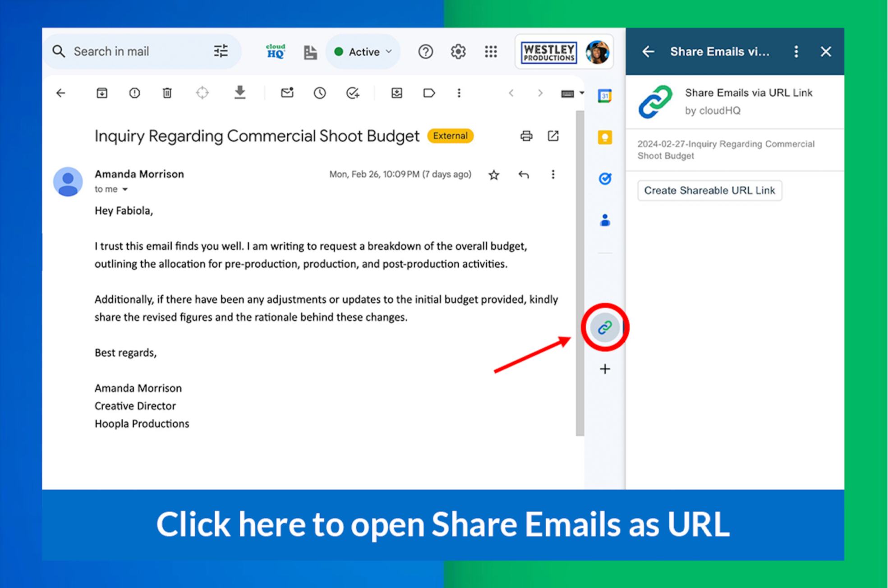Viewport: 888px width, 588px height.
Task: Open Share Emails as URL add-on
Action: click(604, 327)
